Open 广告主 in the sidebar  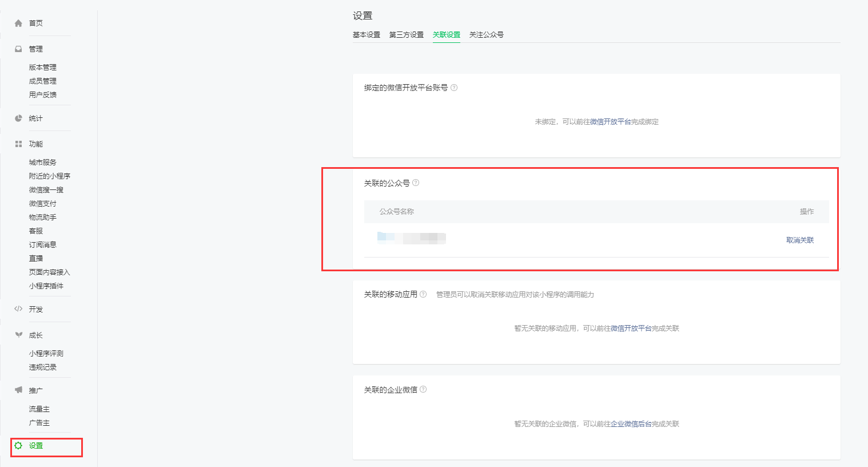click(x=39, y=422)
